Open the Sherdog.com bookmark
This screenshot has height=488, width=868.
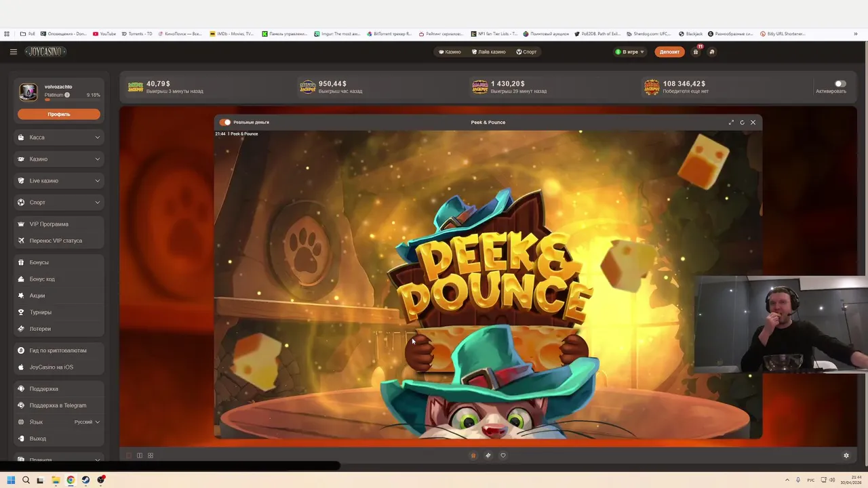pyautogui.click(x=650, y=34)
